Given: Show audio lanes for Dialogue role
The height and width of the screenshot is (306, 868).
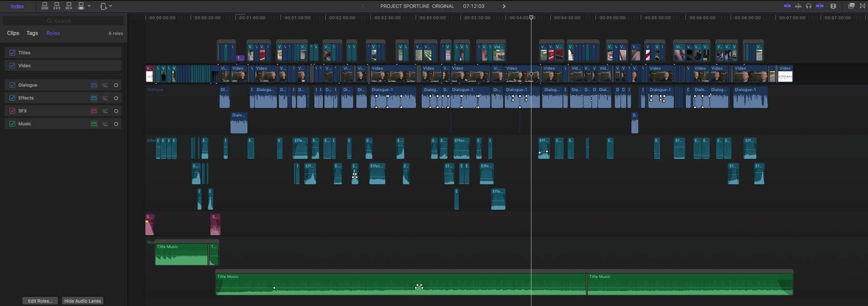Looking at the screenshot, I should [94, 85].
